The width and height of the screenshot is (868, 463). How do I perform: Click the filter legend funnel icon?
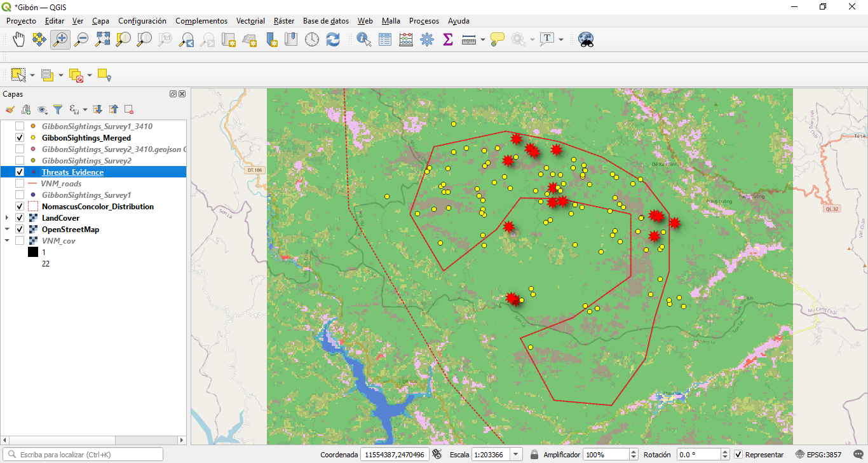click(58, 109)
